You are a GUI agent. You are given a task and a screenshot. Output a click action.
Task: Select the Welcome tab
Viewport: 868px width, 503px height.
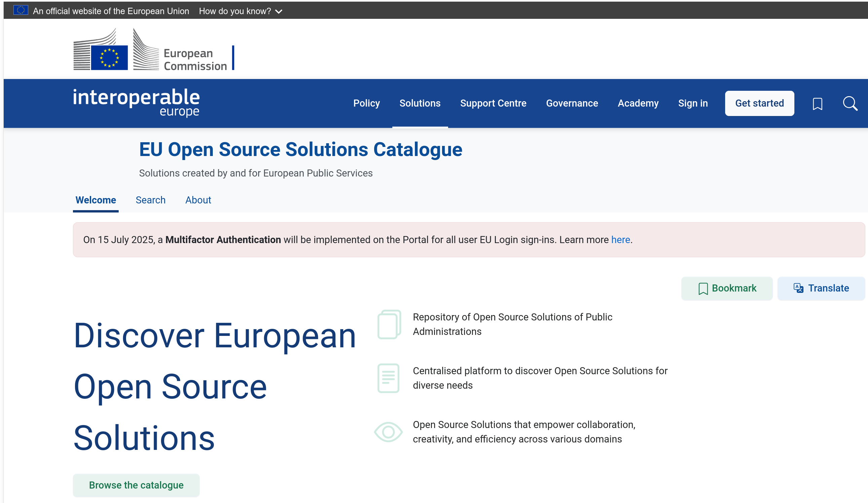95,200
